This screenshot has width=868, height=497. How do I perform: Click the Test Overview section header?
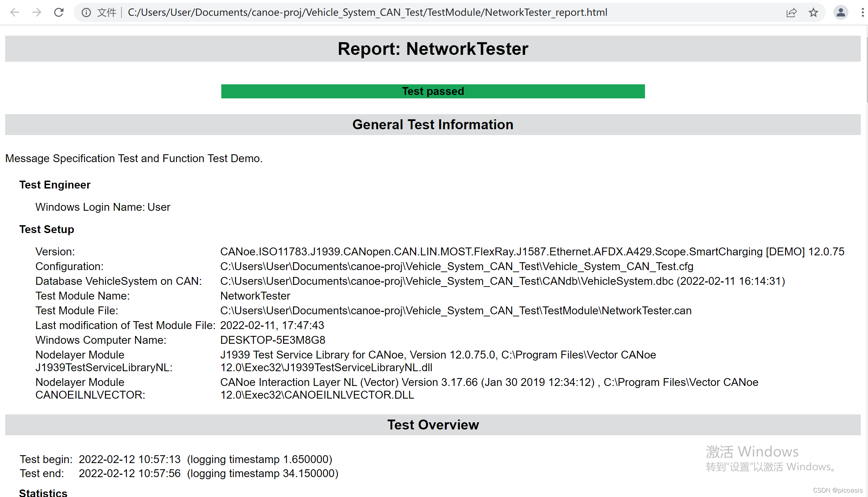point(433,425)
